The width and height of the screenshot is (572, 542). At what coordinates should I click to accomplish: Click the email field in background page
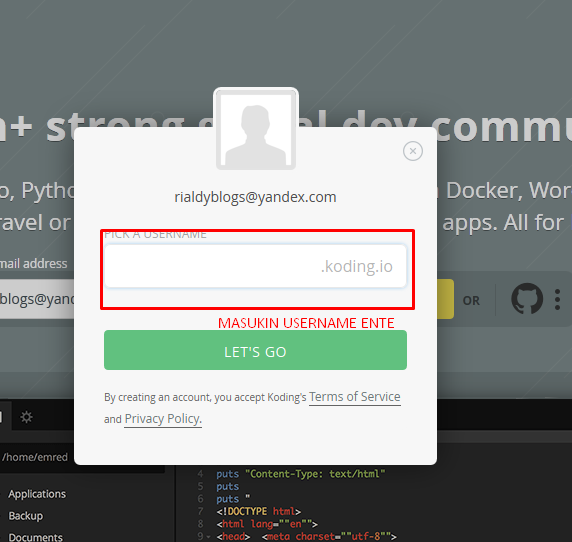pyautogui.click(x=36, y=299)
